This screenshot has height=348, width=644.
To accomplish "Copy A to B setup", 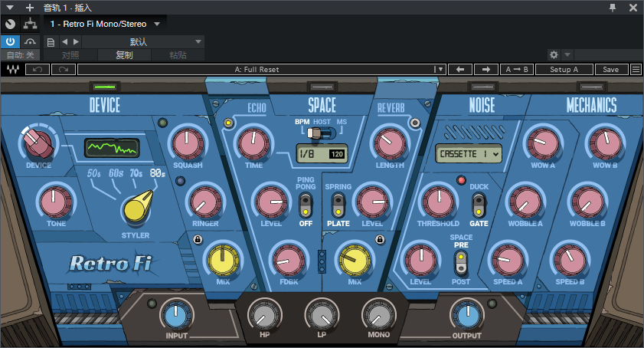I will [517, 70].
